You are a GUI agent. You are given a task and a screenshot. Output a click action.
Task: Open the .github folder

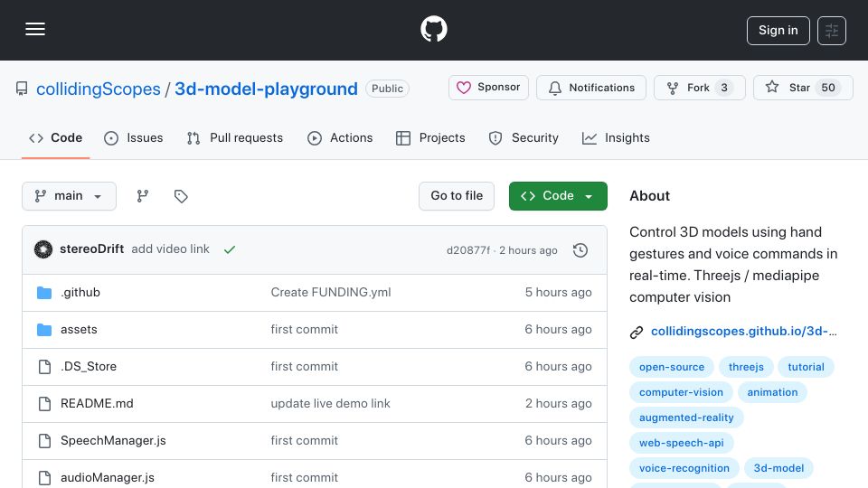coord(80,292)
